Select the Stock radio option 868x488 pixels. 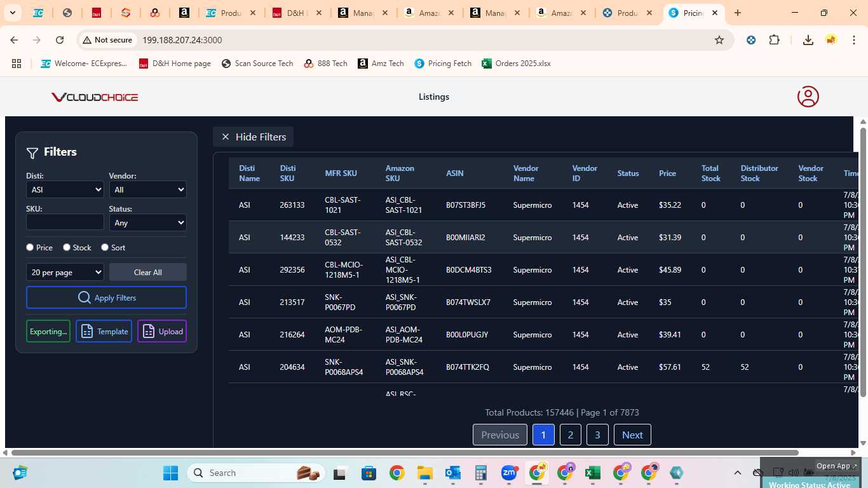[x=67, y=247]
